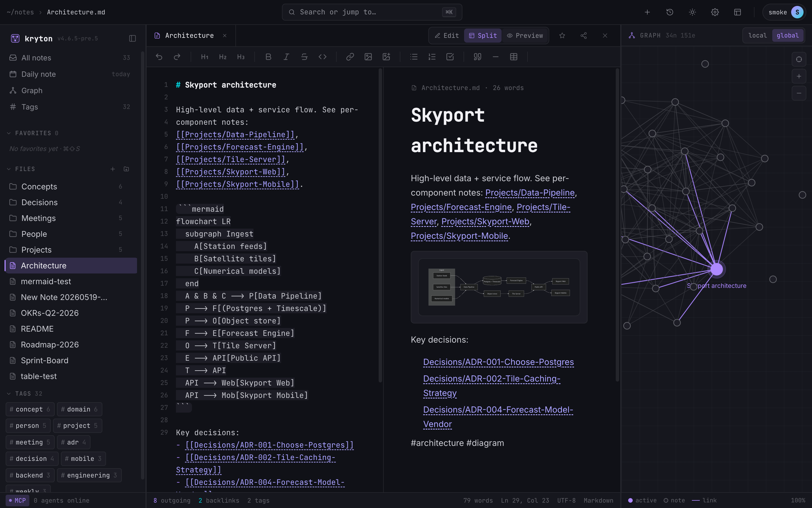Insert a task checkbox list
Image resolution: width=812 pixels, height=508 pixels.
[x=450, y=57]
